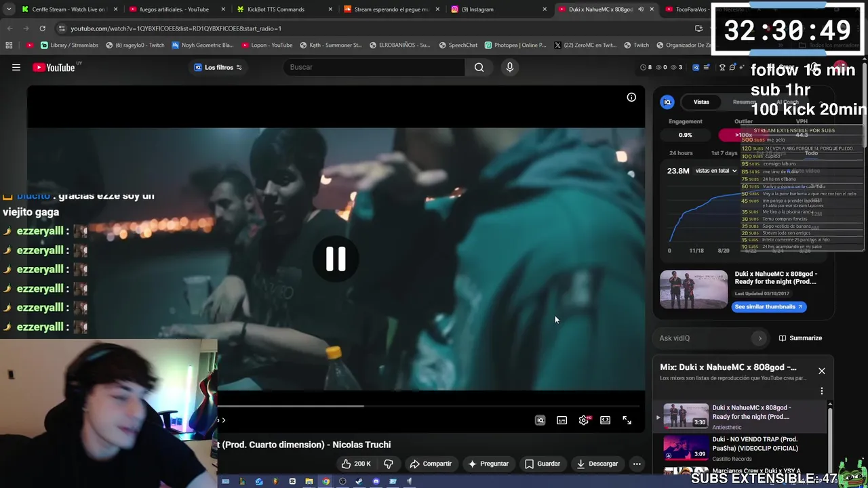Viewport: 868px width, 488px height.
Task: Click the vidIQ icon in player controls
Action: pos(540,420)
